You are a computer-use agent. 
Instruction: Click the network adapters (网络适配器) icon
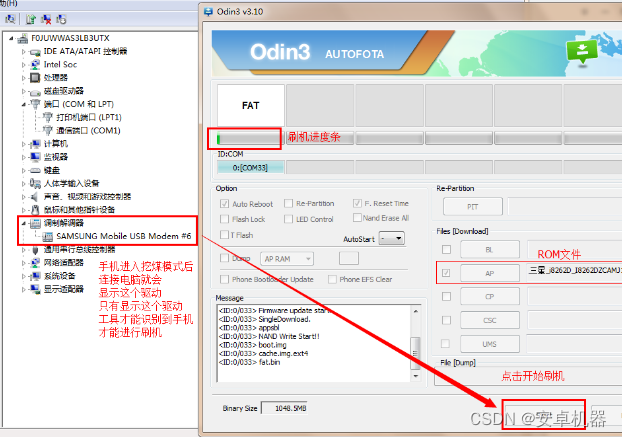(35, 263)
